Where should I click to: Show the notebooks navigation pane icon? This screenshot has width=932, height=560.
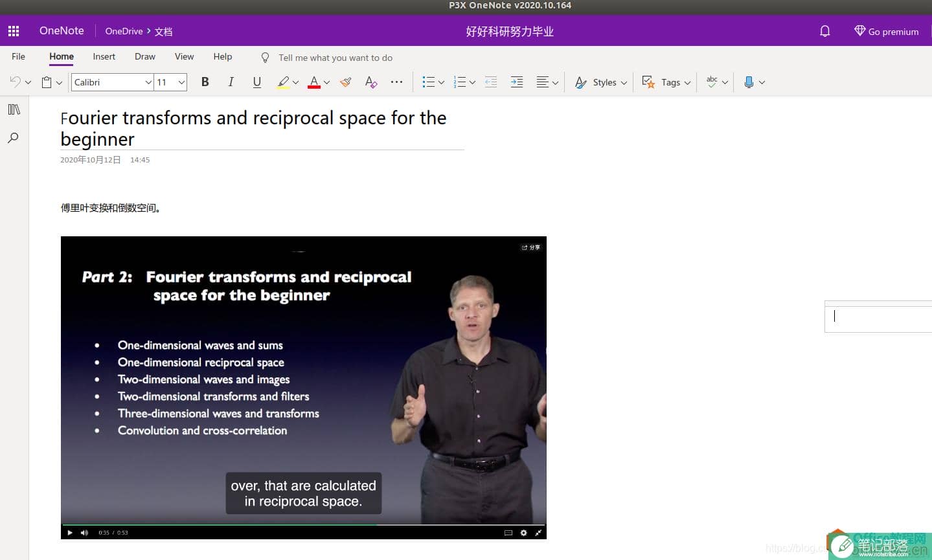(14, 109)
